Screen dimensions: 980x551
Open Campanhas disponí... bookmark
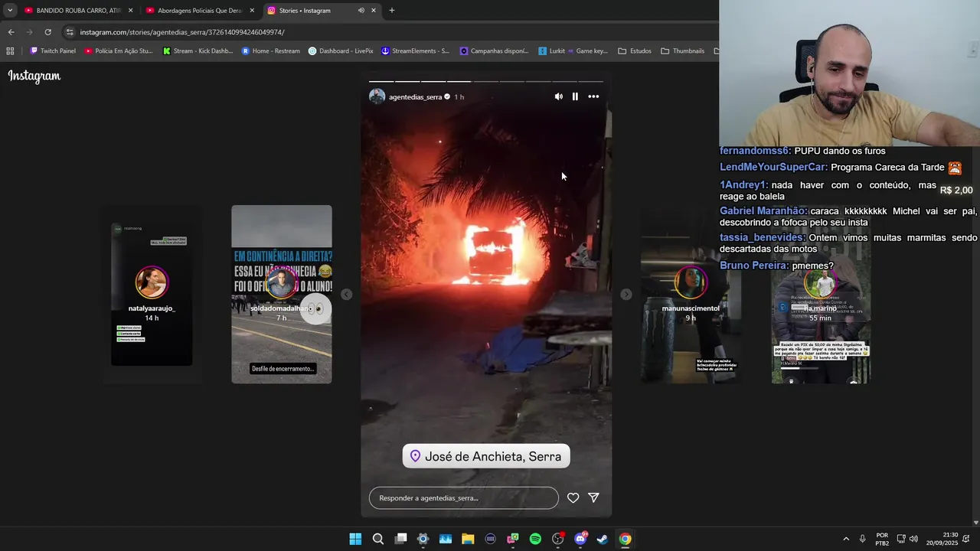[494, 51]
